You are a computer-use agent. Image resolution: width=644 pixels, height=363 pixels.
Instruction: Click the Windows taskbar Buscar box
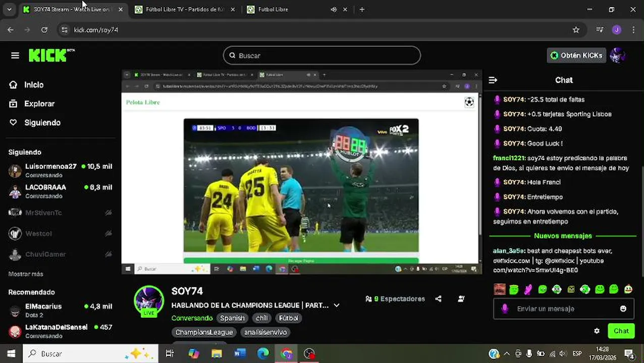point(90,354)
